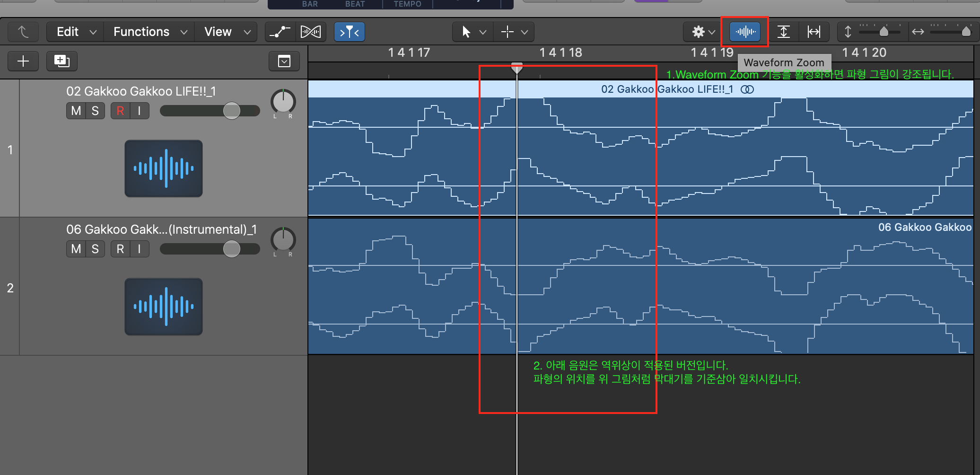980x475 pixels.
Task: Add a new track with plus button
Action: coord(23,61)
